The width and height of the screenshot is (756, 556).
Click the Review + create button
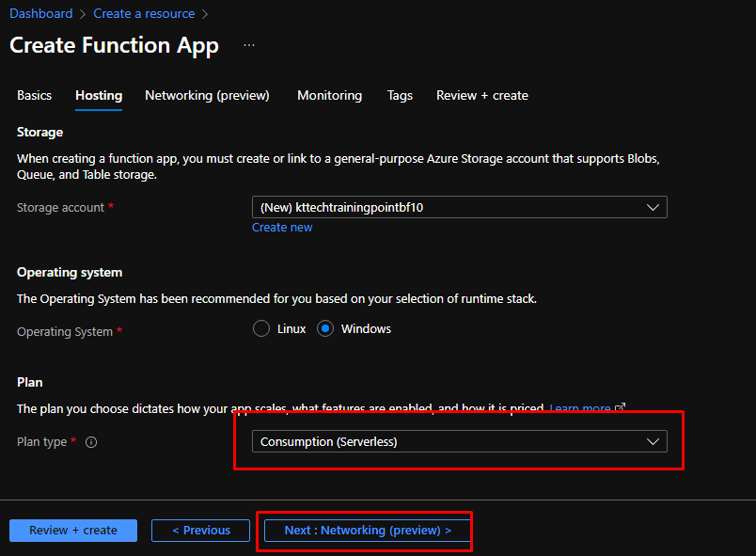(x=73, y=531)
